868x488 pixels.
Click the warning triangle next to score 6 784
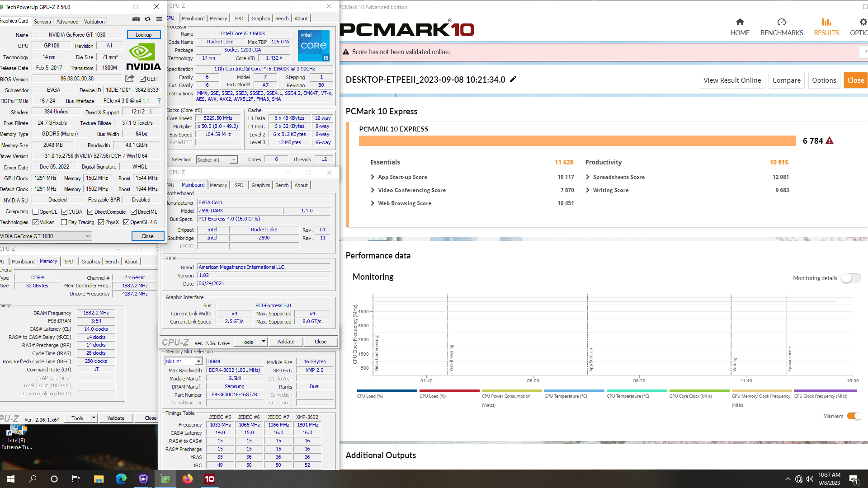[830, 141]
